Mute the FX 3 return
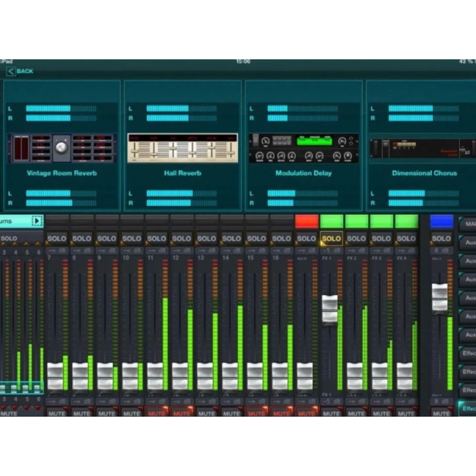 tap(381, 413)
